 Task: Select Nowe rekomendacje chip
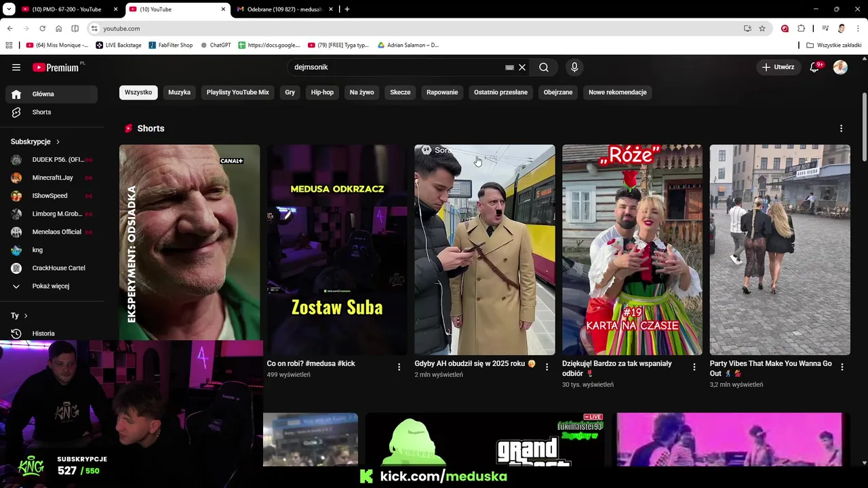[x=618, y=92]
